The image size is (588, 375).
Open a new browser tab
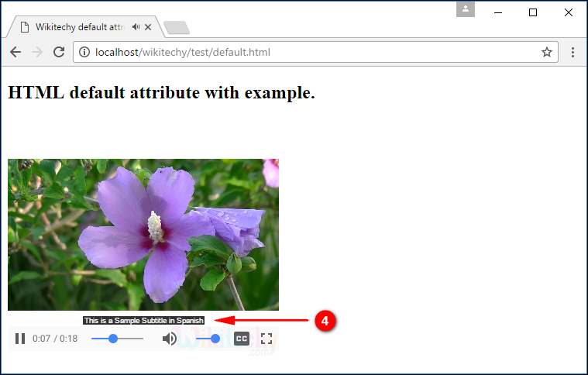point(177,29)
